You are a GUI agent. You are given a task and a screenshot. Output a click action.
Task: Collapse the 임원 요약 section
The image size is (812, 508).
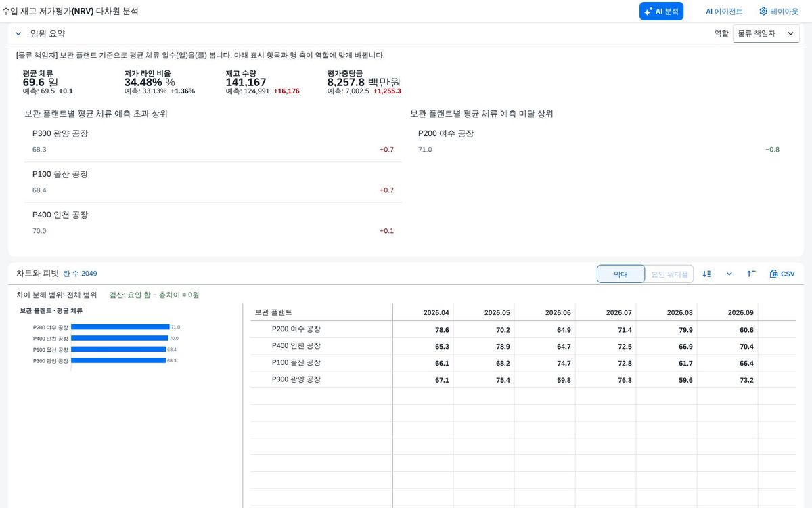tap(18, 33)
